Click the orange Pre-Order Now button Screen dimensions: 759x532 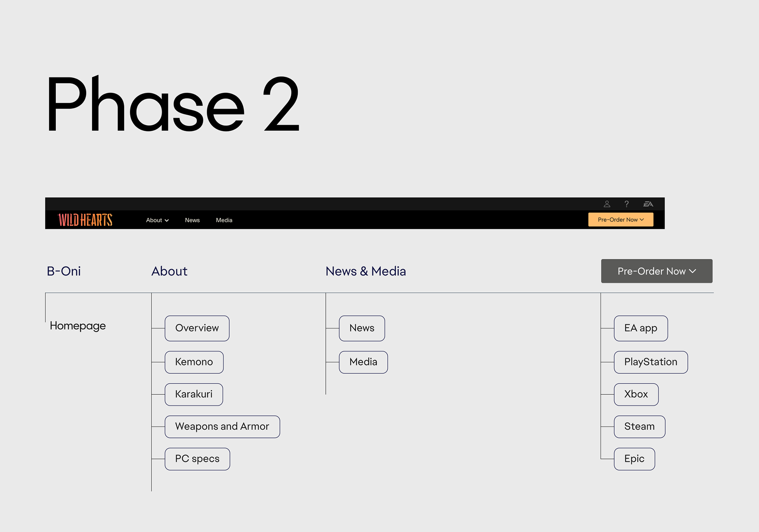[x=621, y=220]
